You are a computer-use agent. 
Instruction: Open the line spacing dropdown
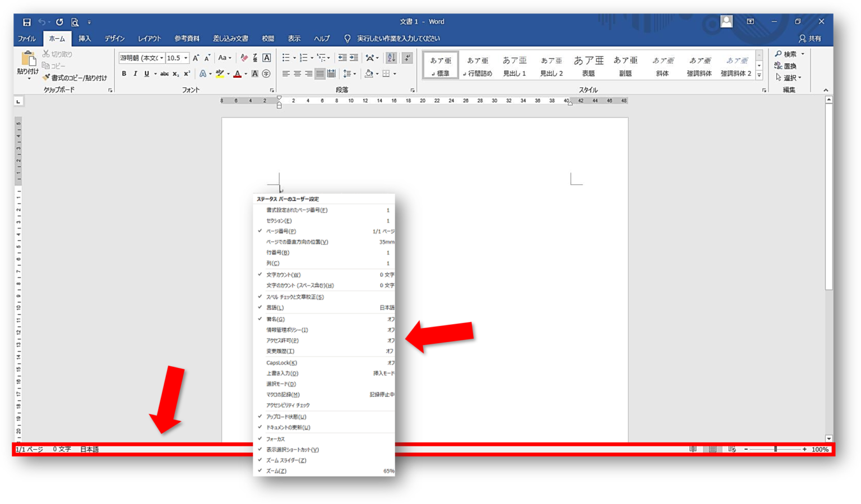(354, 73)
